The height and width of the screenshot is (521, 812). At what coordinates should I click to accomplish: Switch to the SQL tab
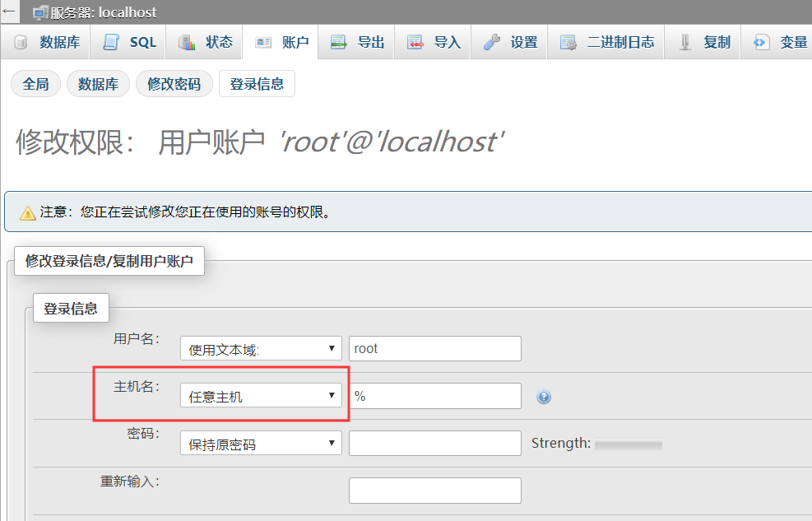[128, 42]
